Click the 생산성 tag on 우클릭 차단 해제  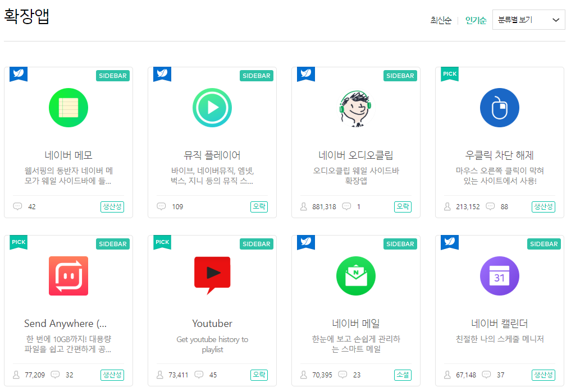[543, 206]
